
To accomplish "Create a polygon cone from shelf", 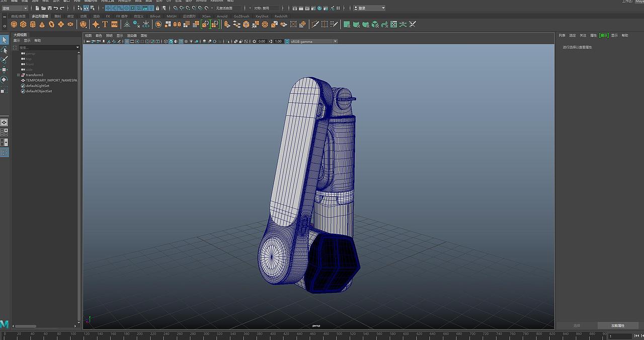I will 42,24.
